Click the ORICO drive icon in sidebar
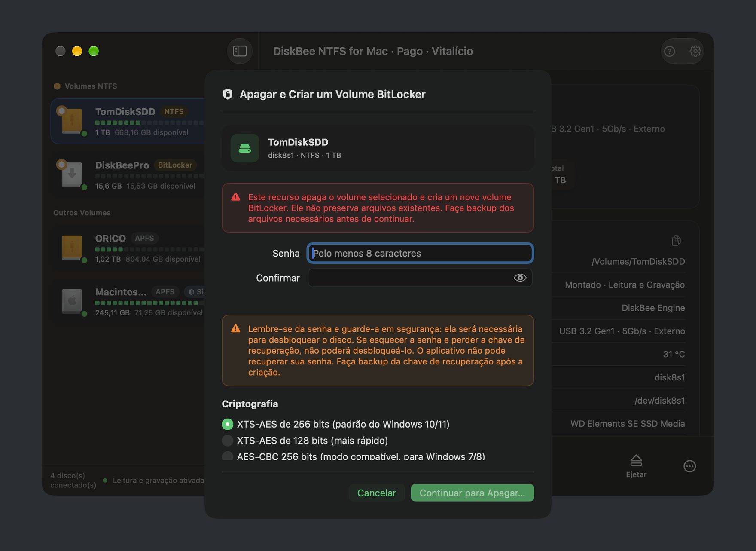The width and height of the screenshot is (756, 551). click(72, 248)
